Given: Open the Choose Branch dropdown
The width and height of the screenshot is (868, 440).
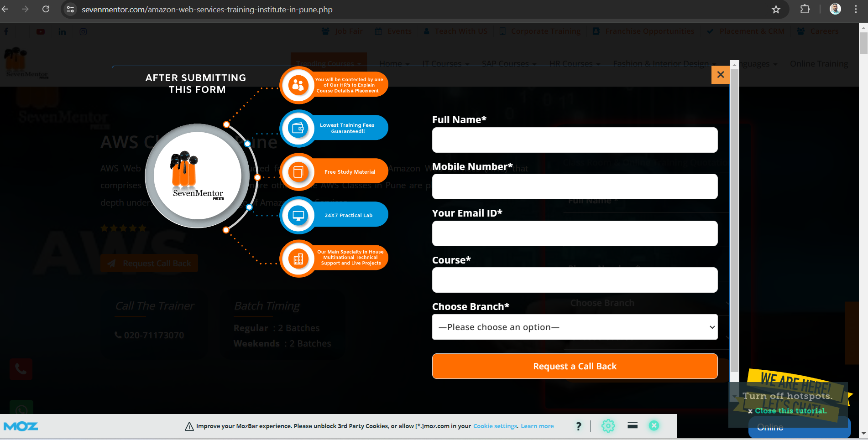Looking at the screenshot, I should pyautogui.click(x=575, y=327).
